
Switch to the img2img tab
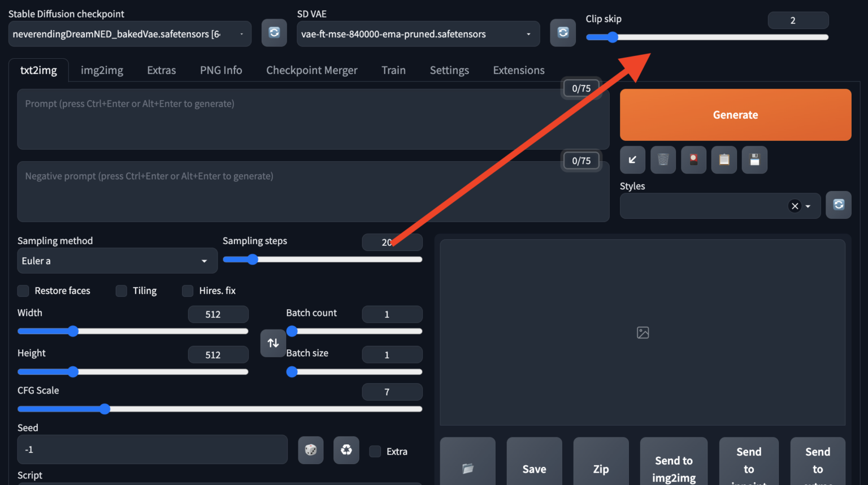(x=102, y=71)
